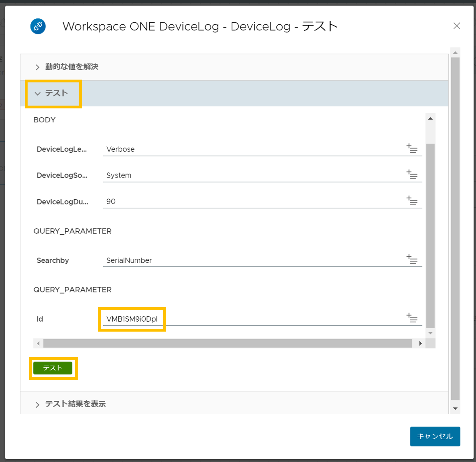
Task: Click inner panel scroll up arrow
Action: 430,118
